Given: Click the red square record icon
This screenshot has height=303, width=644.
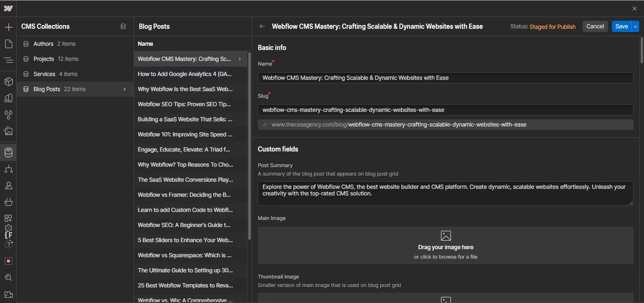Looking at the screenshot, I should tap(8, 261).
